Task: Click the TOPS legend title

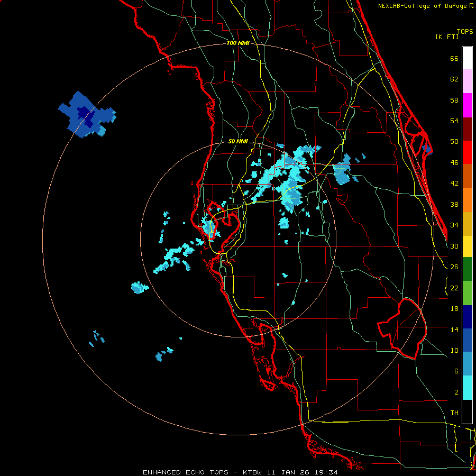Action: tap(465, 31)
